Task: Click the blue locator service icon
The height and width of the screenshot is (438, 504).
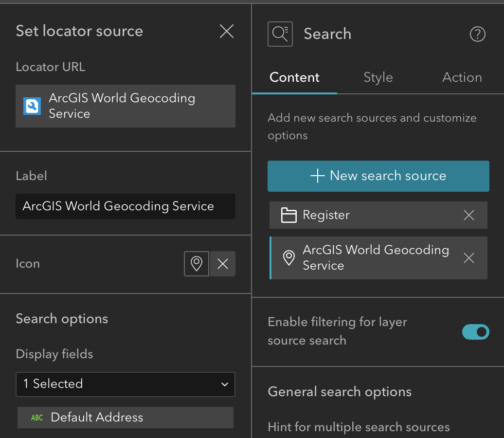Action: (32, 106)
